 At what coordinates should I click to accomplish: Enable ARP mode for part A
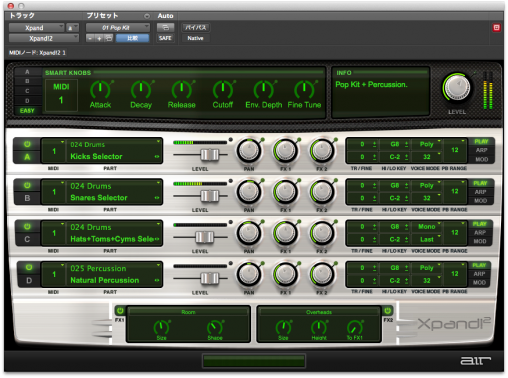tap(481, 150)
